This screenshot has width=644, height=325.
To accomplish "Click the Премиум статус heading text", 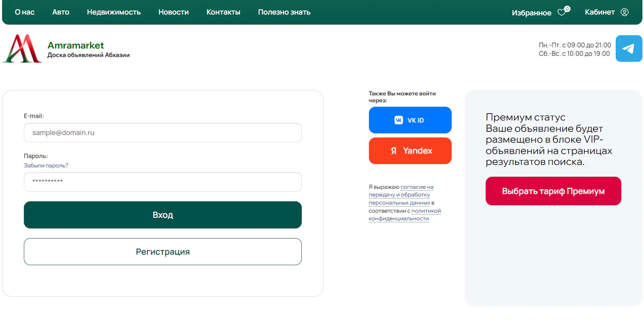I will pyautogui.click(x=526, y=117).
